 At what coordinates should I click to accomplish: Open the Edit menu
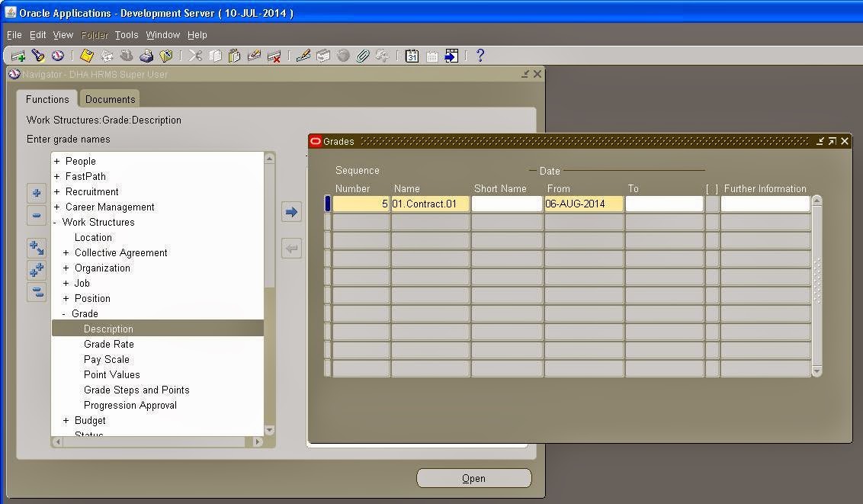pos(38,34)
